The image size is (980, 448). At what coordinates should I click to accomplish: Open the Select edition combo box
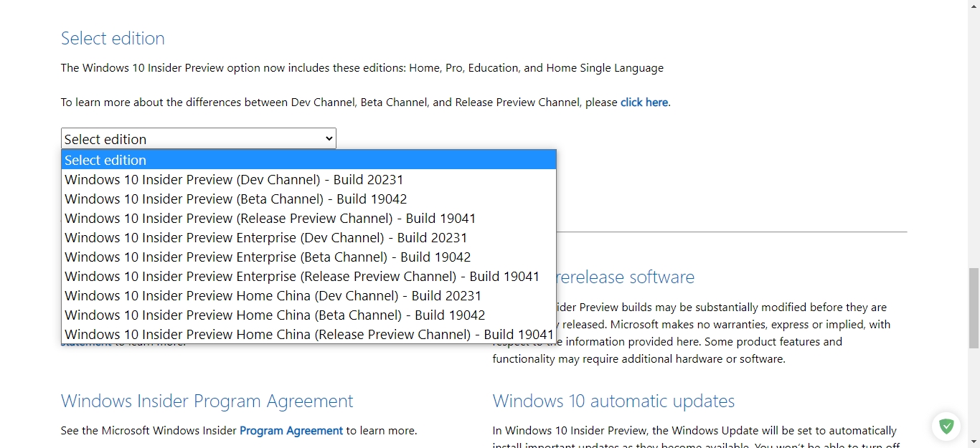point(199,138)
